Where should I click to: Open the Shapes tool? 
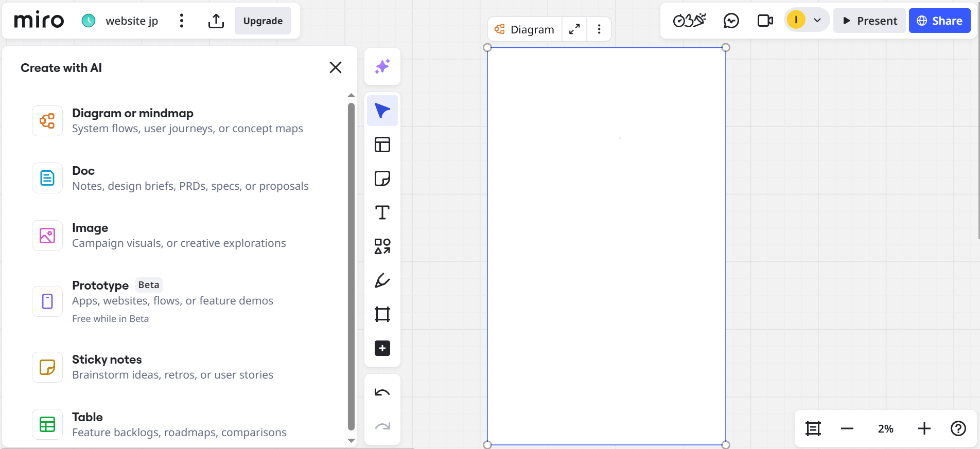tap(382, 246)
